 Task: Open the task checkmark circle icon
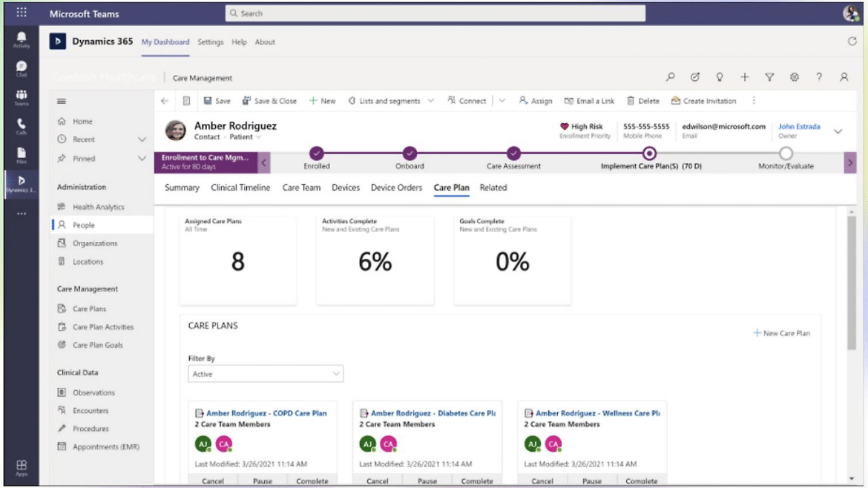pos(694,77)
